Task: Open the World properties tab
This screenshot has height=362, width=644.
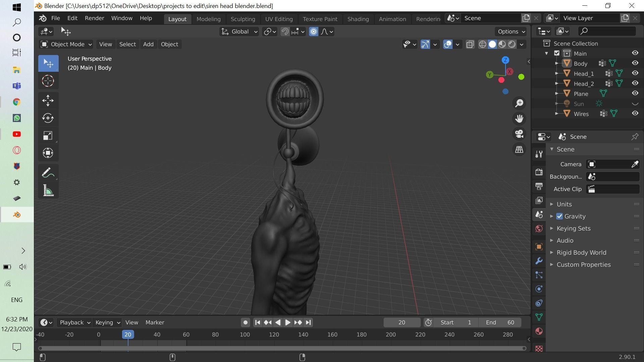Action: 539,229
